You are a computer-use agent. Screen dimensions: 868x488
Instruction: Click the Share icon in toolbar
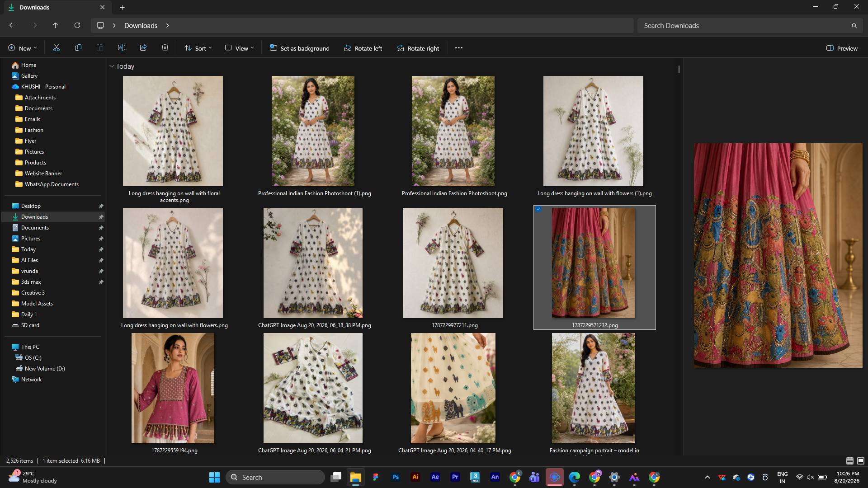143,48
